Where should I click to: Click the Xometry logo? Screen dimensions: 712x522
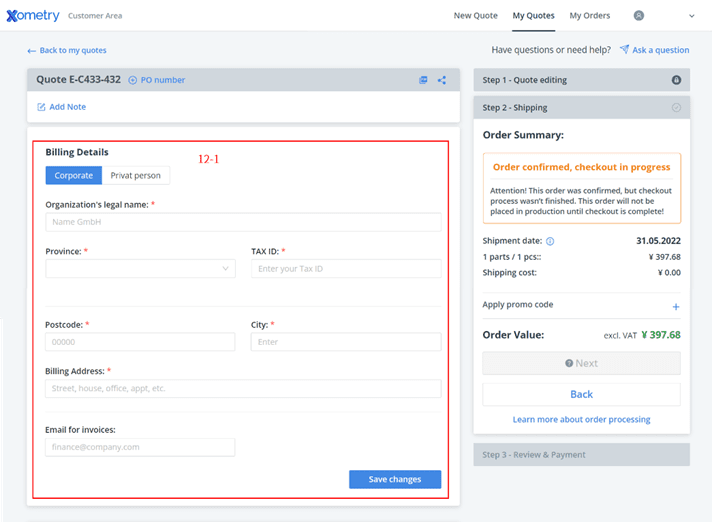pos(32,16)
